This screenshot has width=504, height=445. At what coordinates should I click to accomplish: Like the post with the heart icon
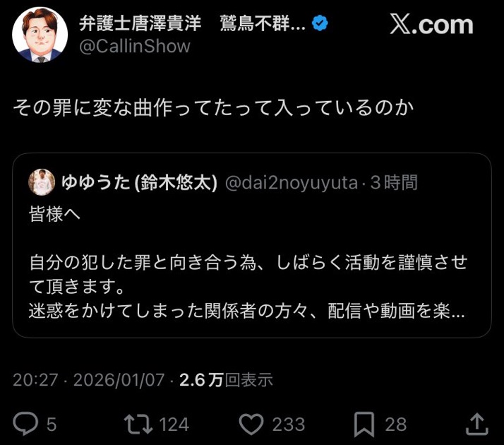pyautogui.click(x=251, y=423)
